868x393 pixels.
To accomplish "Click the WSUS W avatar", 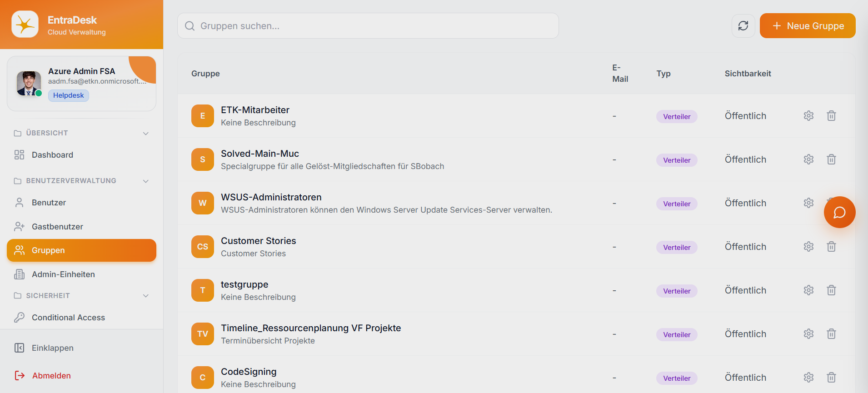I will 203,203.
